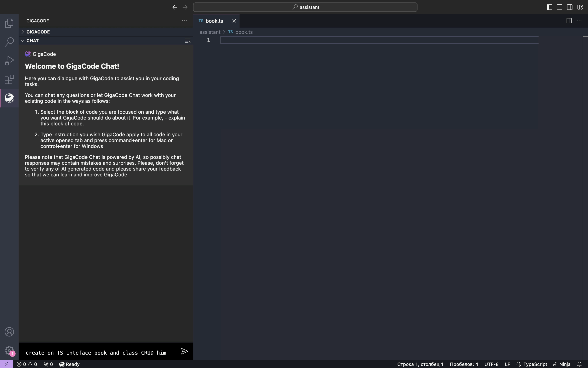Open the Explorer view in activity bar
Image resolution: width=588 pixels, height=368 pixels.
point(9,23)
